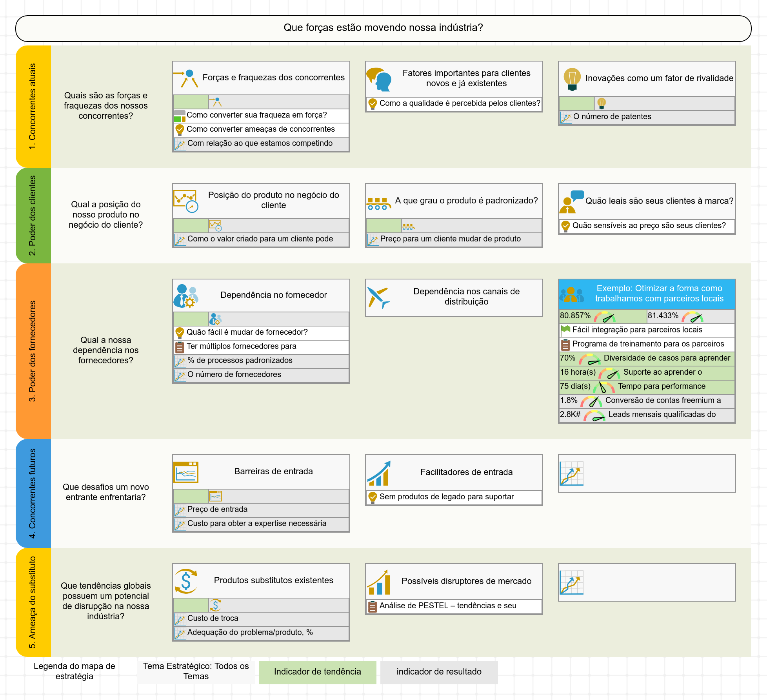Click the supplier gear icon on Dependência no fornecedor
This screenshot has width=767, height=700.
[186, 296]
